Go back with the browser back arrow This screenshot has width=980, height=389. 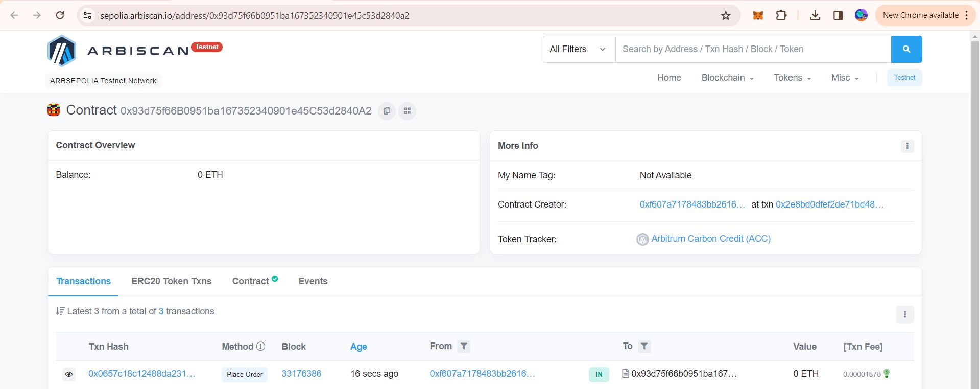(x=14, y=15)
